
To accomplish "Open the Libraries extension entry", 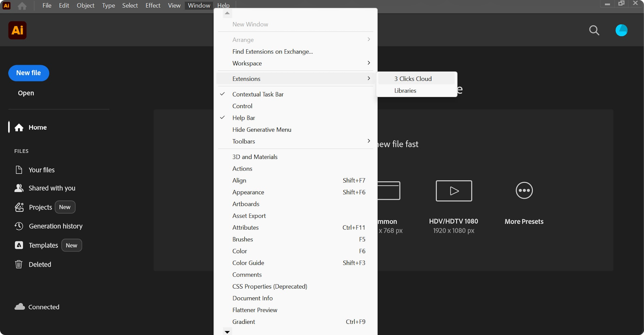I will click(405, 91).
